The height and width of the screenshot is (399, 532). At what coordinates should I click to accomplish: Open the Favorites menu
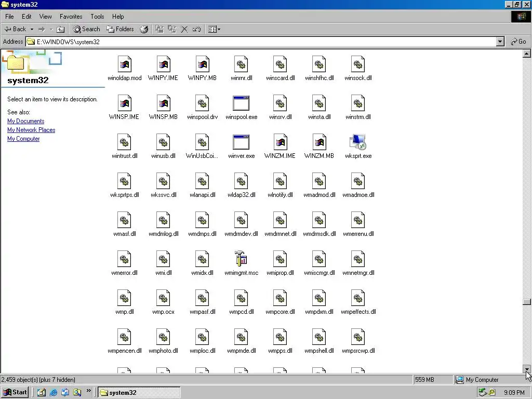(x=71, y=16)
